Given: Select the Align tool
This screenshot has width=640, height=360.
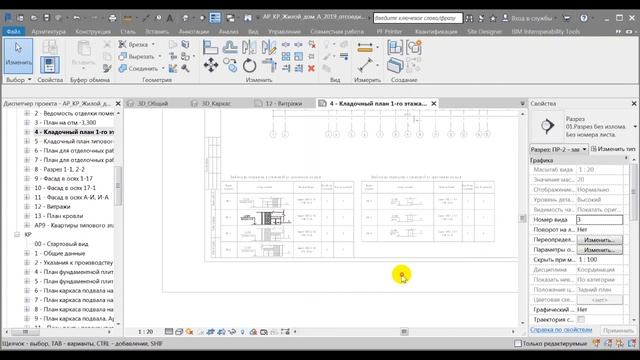Looking at the screenshot, I should tap(211, 47).
